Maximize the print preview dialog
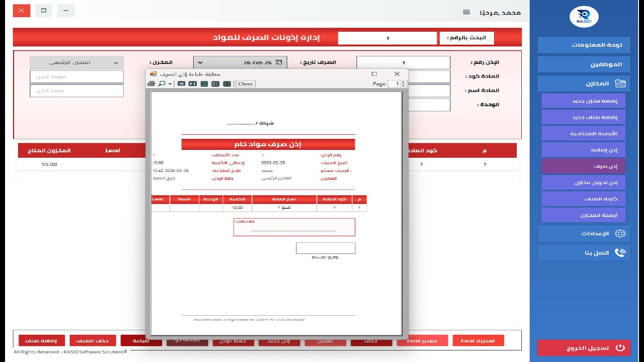The image size is (644, 362). coord(374,74)
